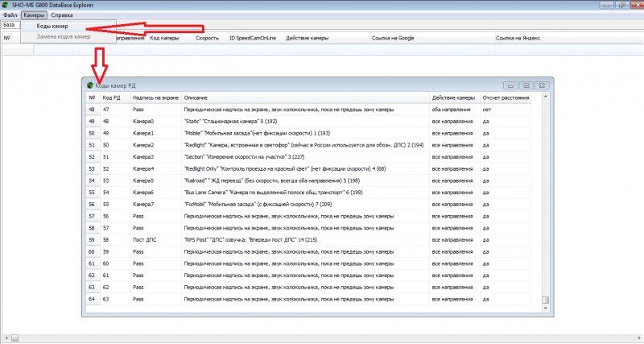
Task: Minimize the Коды камер РД window
Action: point(510,85)
